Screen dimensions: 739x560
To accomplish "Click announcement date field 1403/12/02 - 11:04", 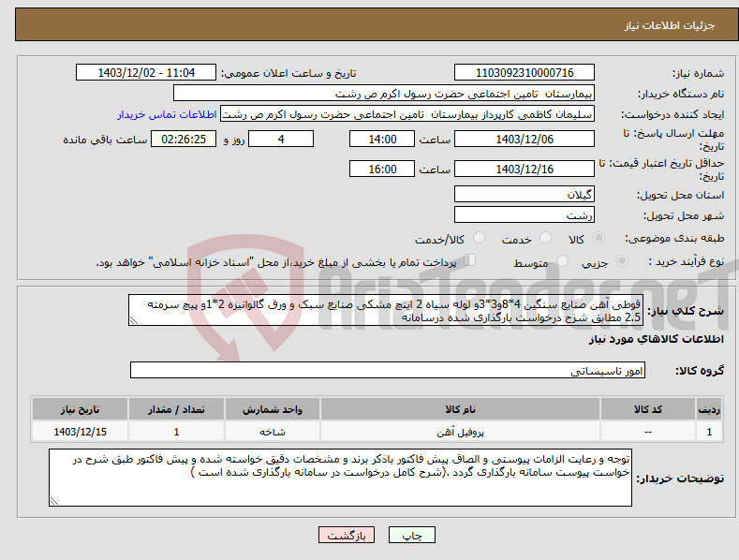I will pyautogui.click(x=146, y=73).
